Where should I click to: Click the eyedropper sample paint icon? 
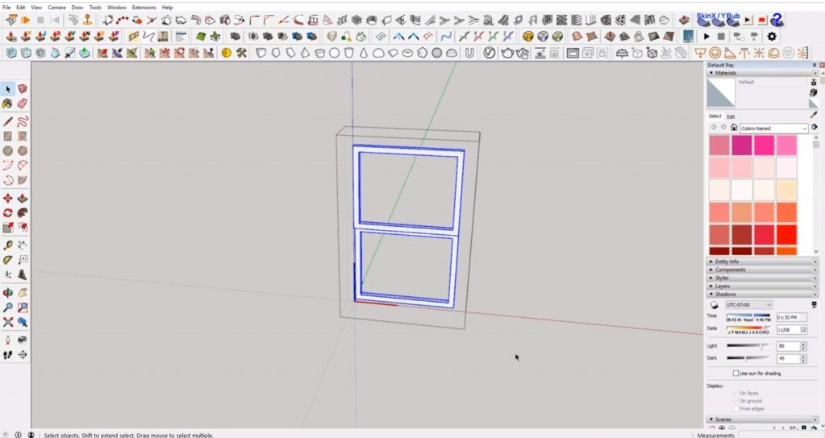814,115
